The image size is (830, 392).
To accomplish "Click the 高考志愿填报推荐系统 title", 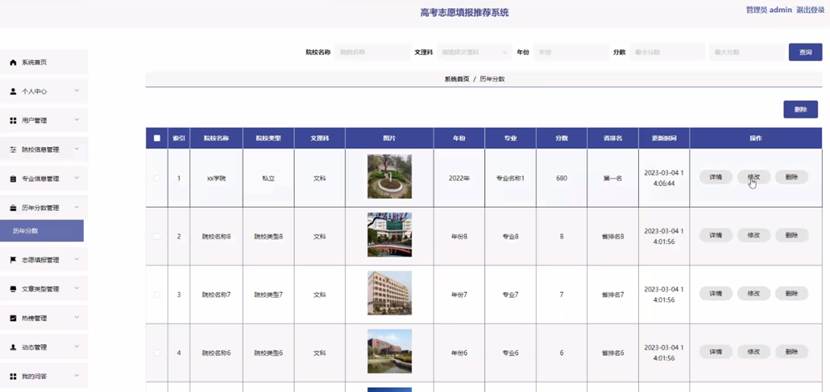I will click(464, 13).
